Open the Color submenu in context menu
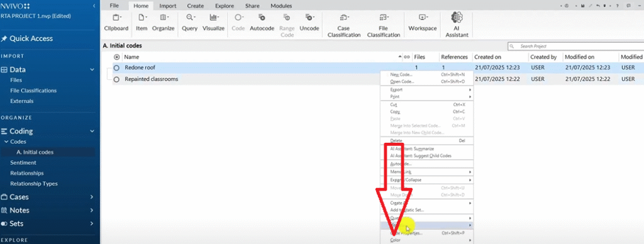 coord(427,240)
